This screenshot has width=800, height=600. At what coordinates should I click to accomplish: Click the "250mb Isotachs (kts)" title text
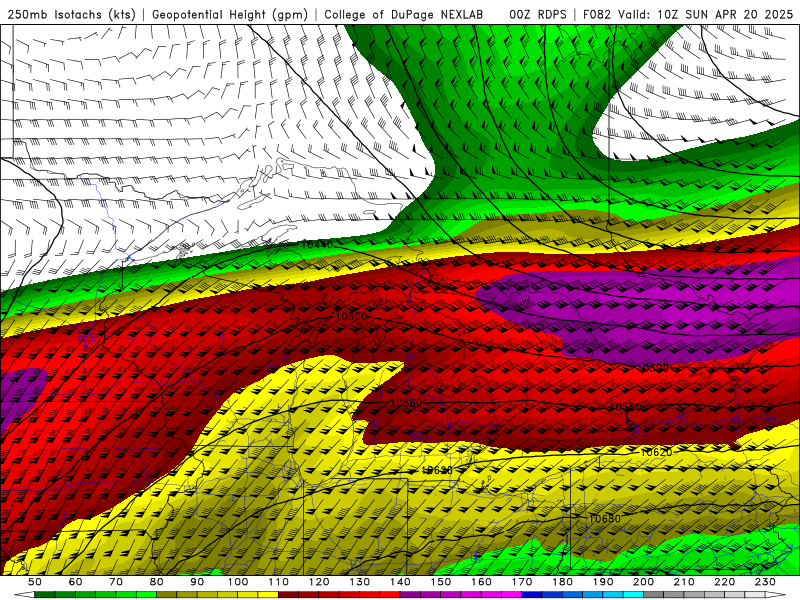(72, 14)
